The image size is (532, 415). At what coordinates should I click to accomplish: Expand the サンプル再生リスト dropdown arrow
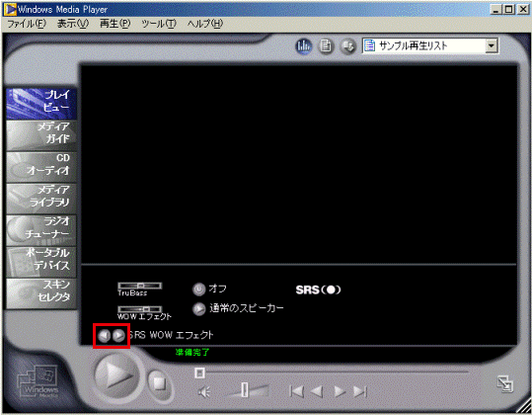click(x=491, y=45)
